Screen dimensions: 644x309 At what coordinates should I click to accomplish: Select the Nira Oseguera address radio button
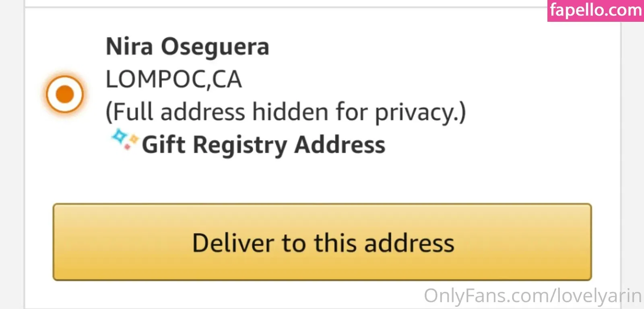(64, 94)
